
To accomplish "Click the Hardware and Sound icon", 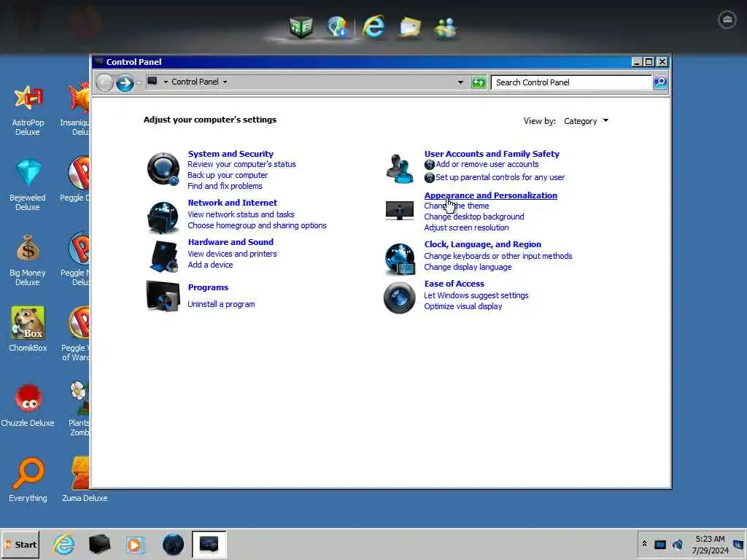I will click(x=164, y=256).
